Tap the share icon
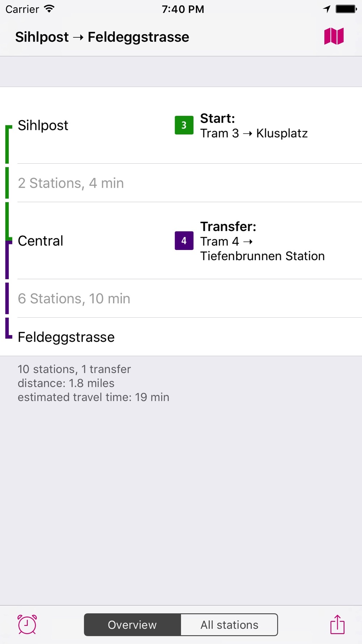362x644 pixels. click(337, 624)
